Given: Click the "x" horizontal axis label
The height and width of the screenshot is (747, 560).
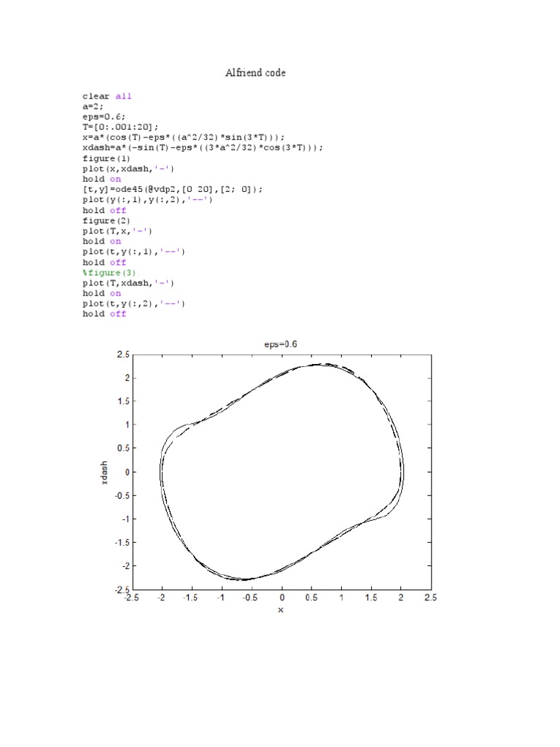Looking at the screenshot, I should [281, 610].
